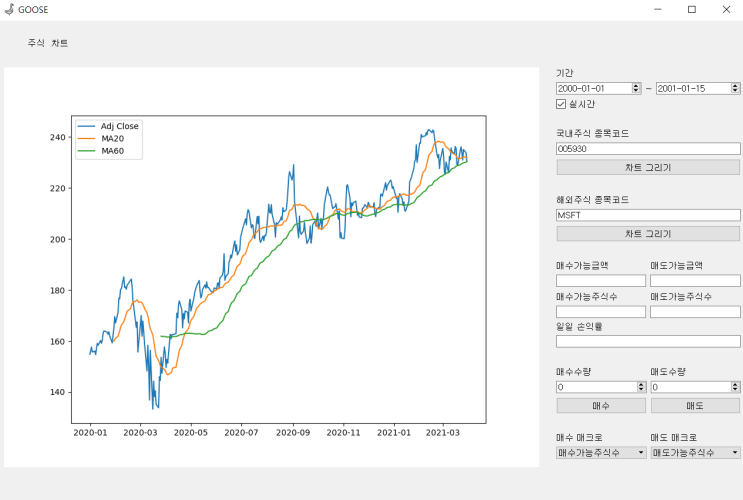Click 차트 그리기 under 국내주식 종목코드

click(x=648, y=167)
